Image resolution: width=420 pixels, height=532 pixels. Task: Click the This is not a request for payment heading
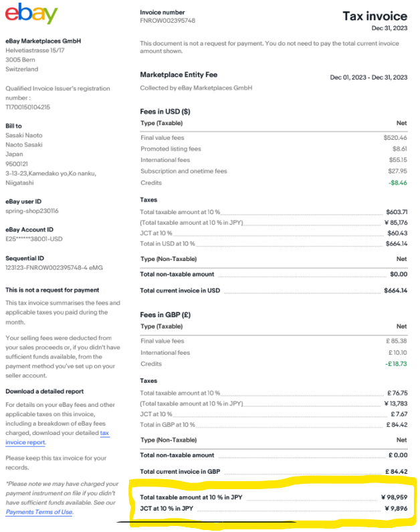[x=52, y=290]
